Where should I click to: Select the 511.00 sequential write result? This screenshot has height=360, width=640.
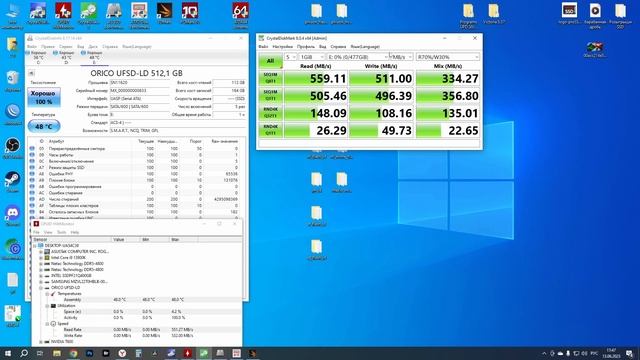[x=381, y=78]
